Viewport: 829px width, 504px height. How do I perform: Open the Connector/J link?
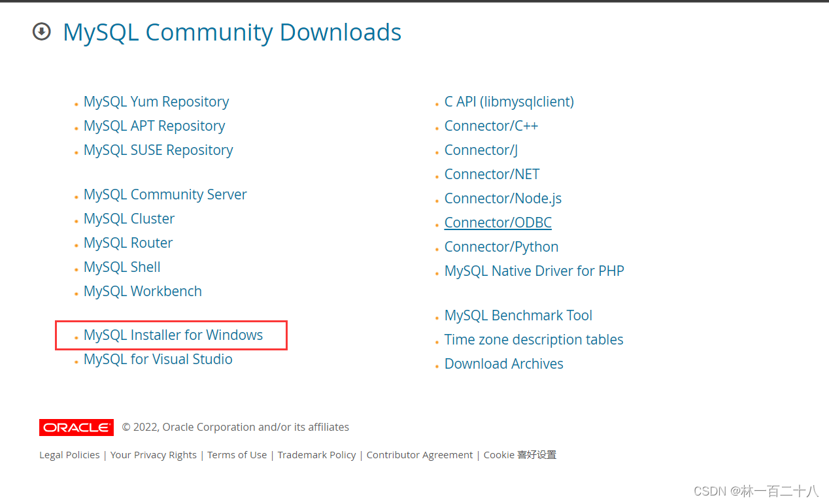pyautogui.click(x=481, y=150)
